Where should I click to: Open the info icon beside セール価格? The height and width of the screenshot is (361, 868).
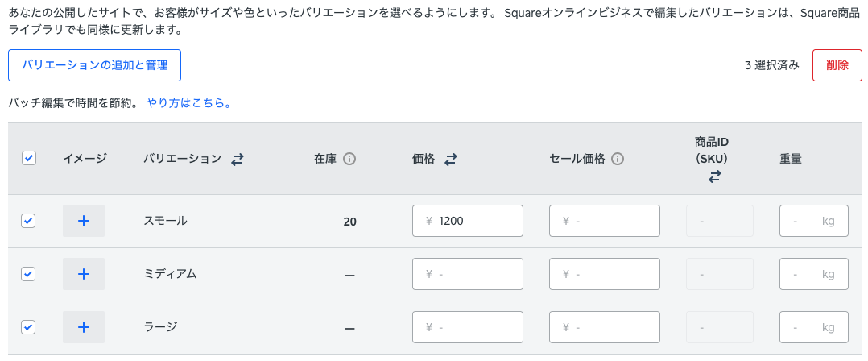pyautogui.click(x=618, y=160)
